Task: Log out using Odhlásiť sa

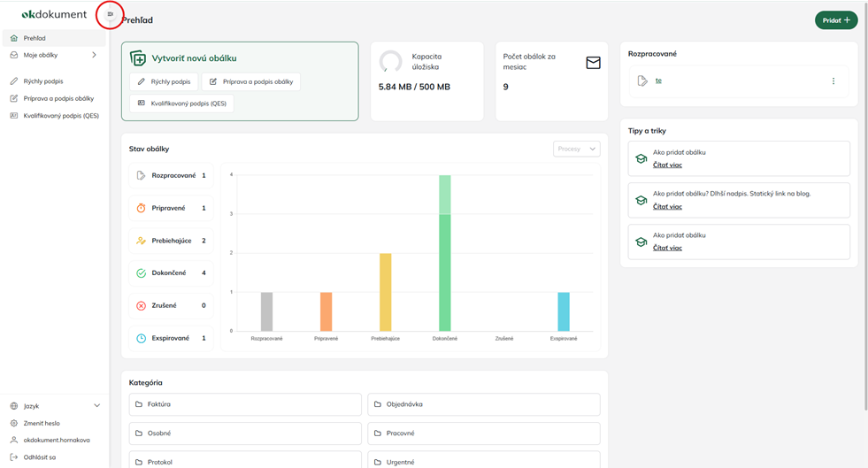Action: point(40,457)
